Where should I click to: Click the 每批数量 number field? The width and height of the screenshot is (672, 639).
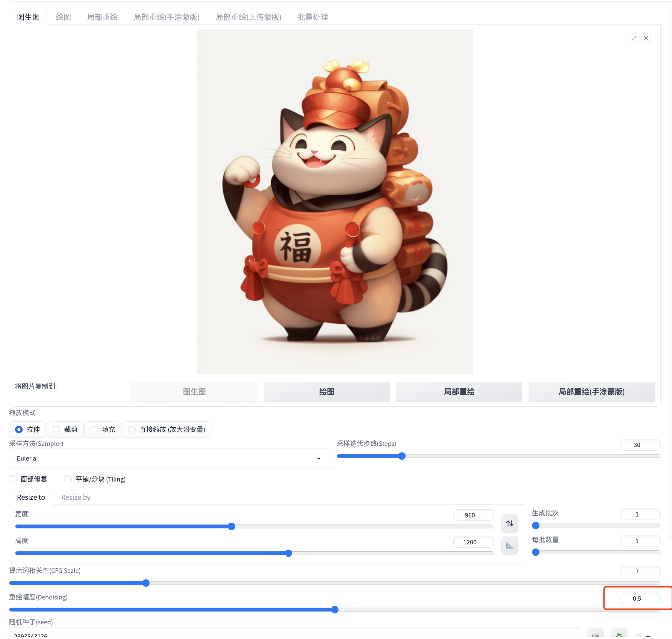point(640,541)
